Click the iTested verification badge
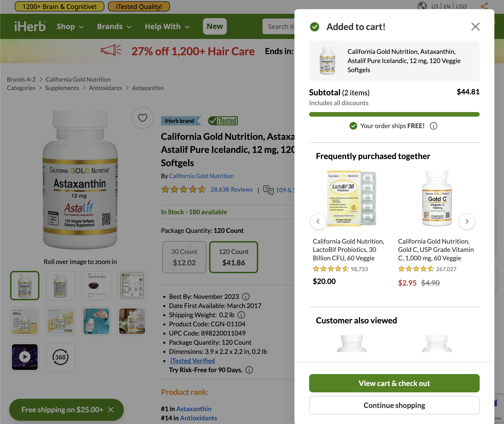 point(222,121)
